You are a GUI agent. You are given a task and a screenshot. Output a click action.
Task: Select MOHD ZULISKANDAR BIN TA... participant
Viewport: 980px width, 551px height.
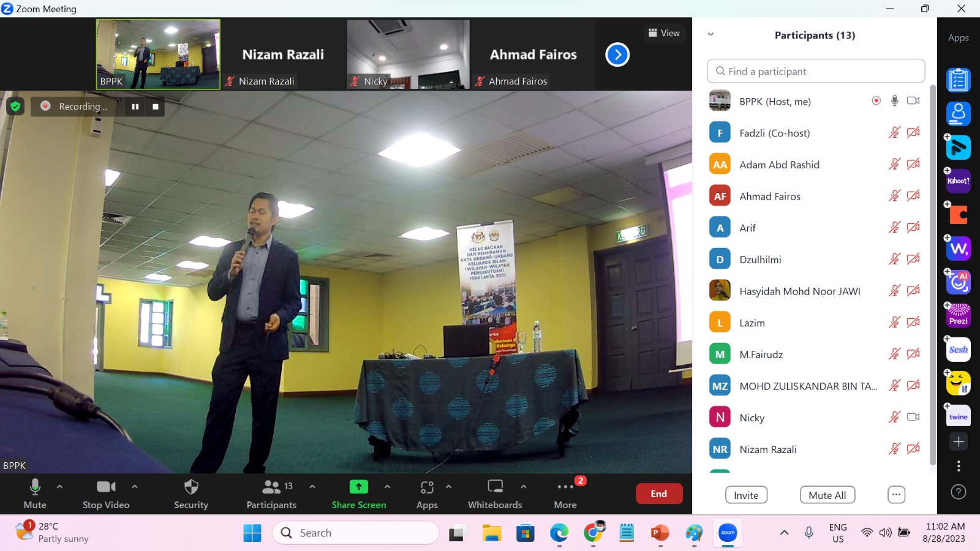816,386
